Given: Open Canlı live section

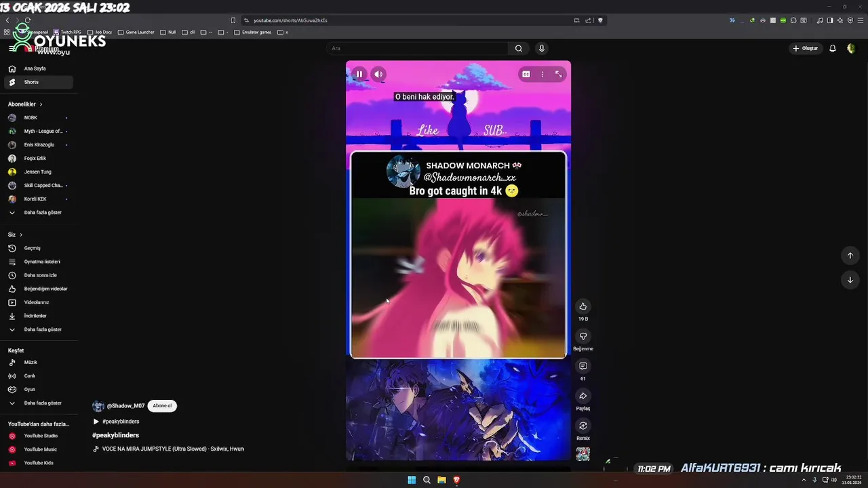Looking at the screenshot, I should [39, 376].
